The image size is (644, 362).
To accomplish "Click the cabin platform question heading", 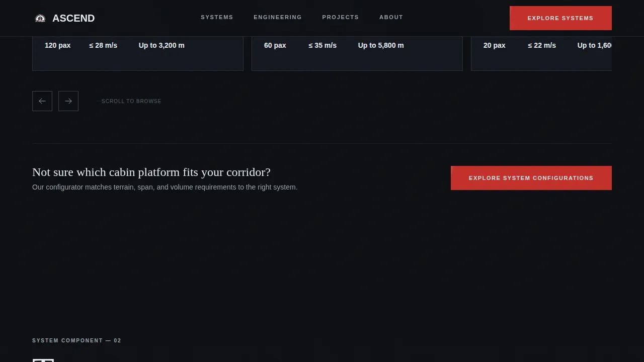I will 151,172.
